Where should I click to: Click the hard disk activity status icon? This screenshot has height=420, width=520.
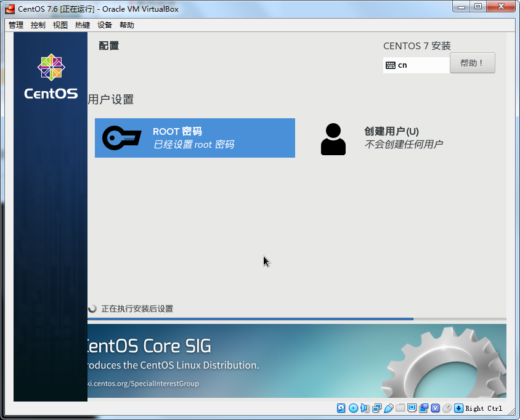point(341,408)
